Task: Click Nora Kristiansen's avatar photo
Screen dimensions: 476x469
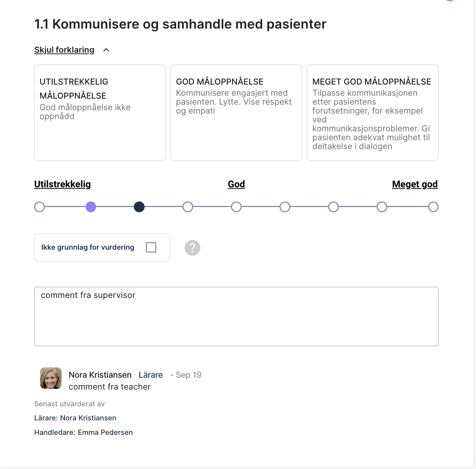Action: coord(51,378)
